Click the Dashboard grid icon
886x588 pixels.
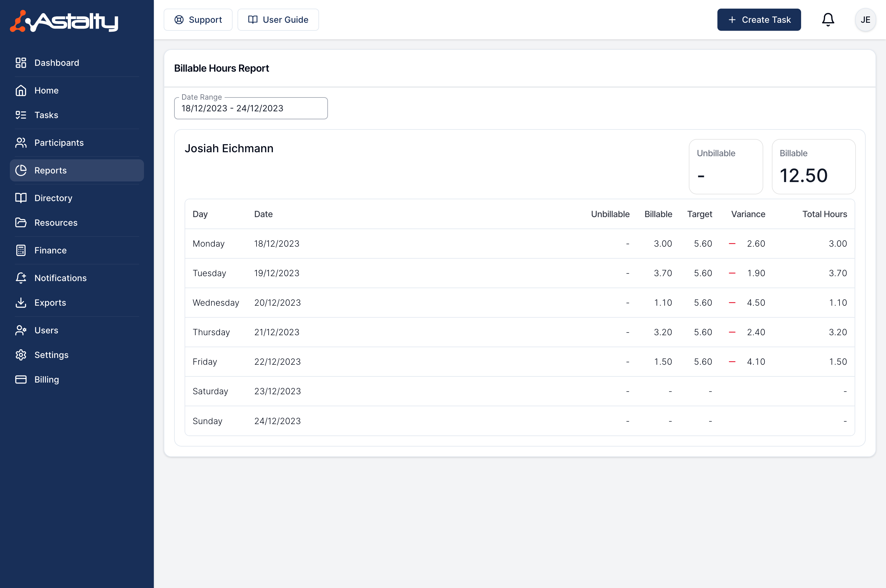(x=21, y=63)
